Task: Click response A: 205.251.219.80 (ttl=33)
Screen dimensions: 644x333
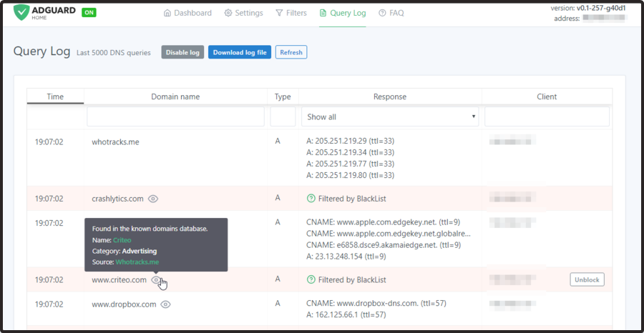Action: pyautogui.click(x=351, y=175)
